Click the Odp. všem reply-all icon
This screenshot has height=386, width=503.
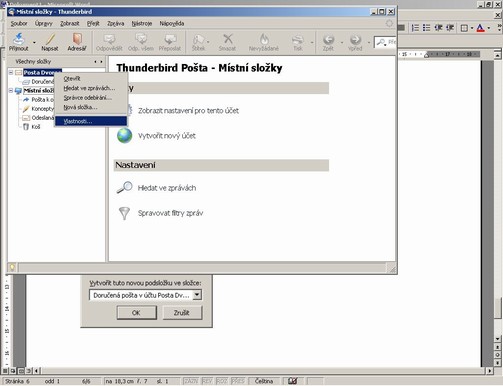coord(141,39)
